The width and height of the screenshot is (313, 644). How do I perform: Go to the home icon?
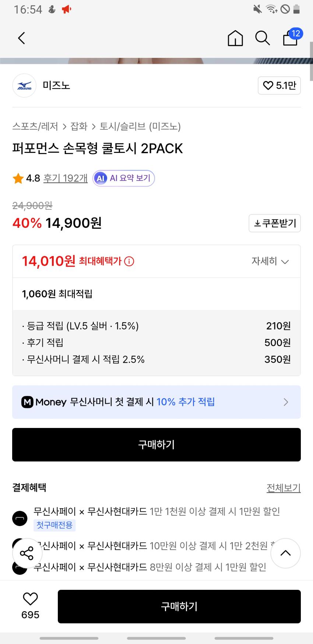pyautogui.click(x=235, y=38)
